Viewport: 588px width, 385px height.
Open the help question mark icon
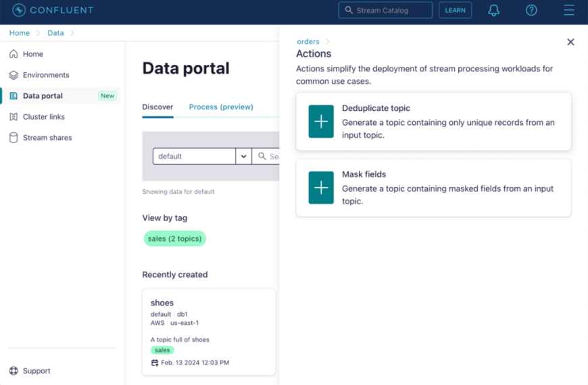(x=531, y=10)
